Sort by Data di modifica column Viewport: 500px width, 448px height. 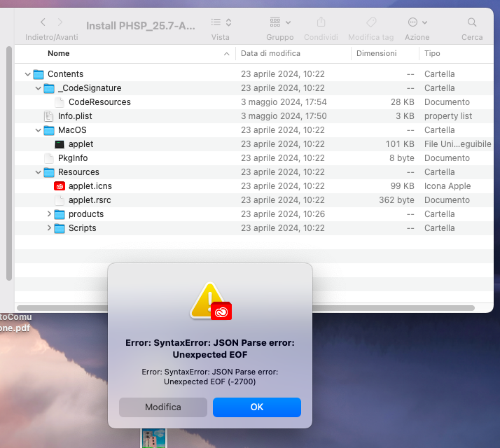coord(270,53)
